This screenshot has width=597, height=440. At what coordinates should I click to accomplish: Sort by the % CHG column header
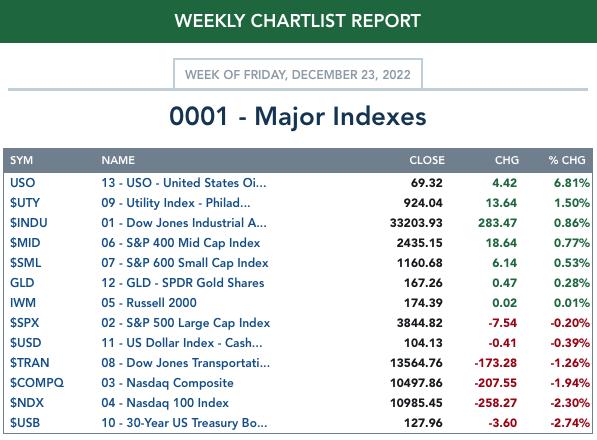pyautogui.click(x=567, y=160)
